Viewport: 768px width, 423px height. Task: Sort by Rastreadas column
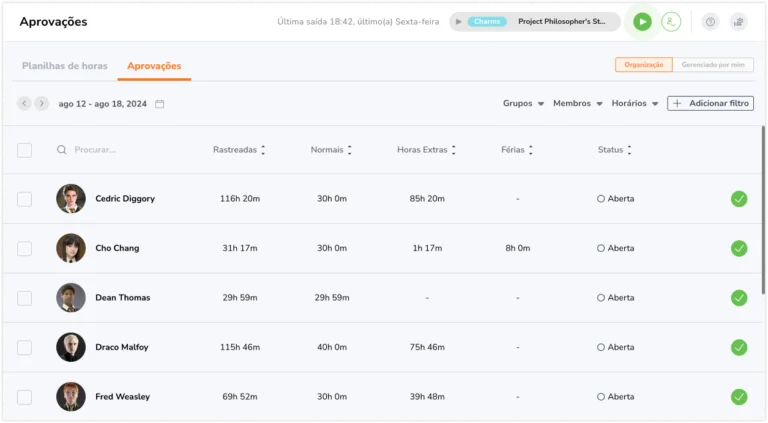pos(239,150)
